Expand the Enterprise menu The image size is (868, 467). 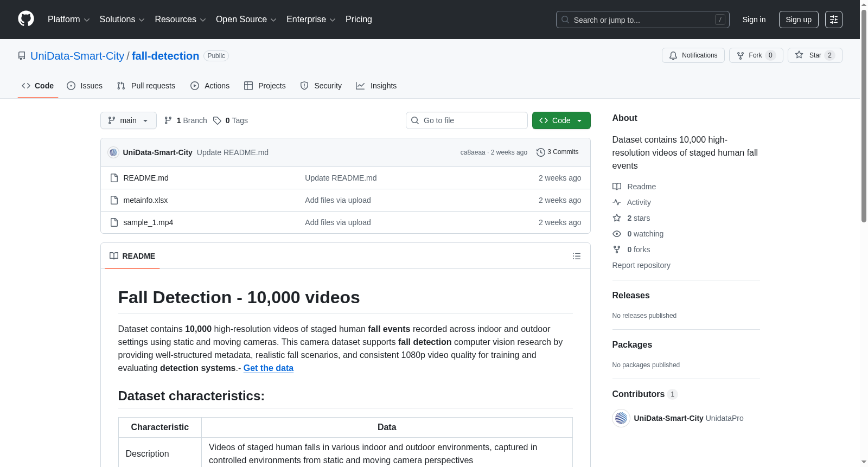coord(311,20)
